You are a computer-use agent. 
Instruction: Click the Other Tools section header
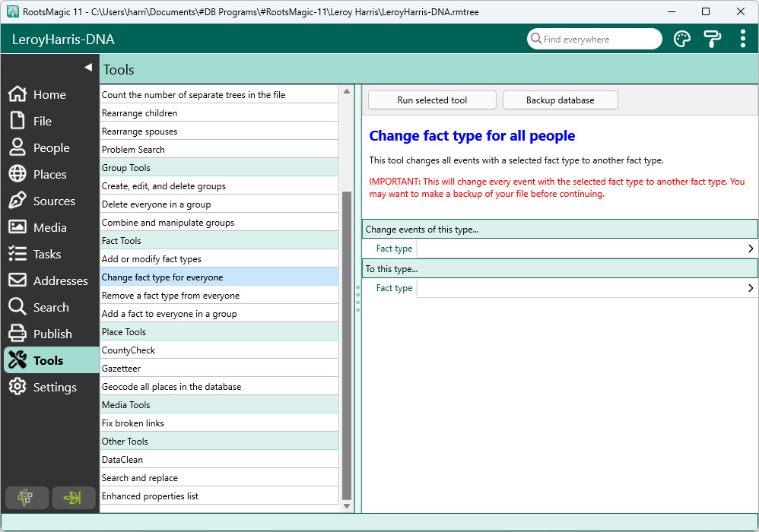pos(219,442)
